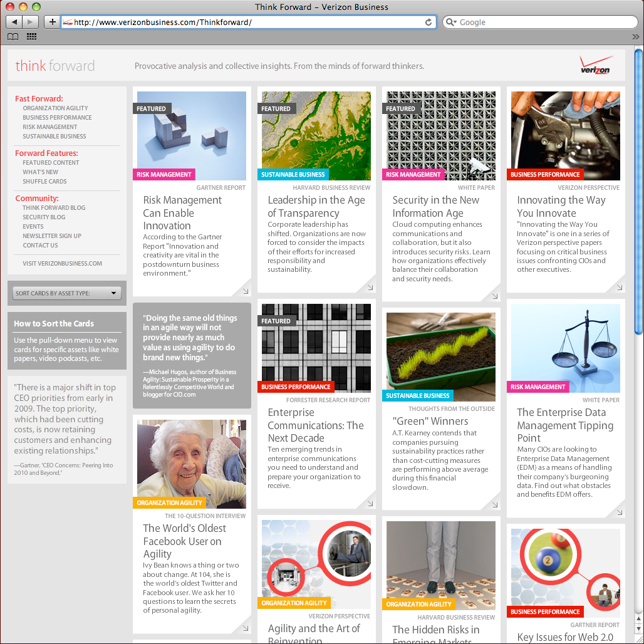
Task: Click the Newsletter Sign Up link
Action: (x=52, y=236)
